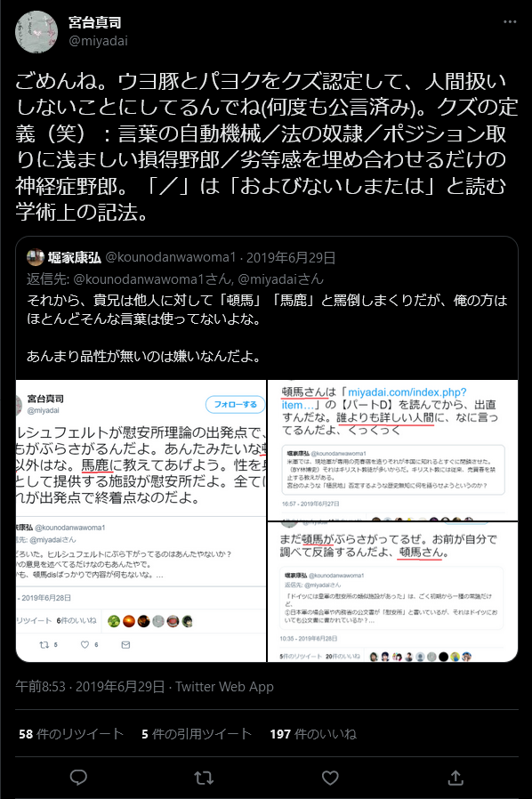Open the @miyadai handle link
Screen dimensions: 532x799
(x=98, y=41)
